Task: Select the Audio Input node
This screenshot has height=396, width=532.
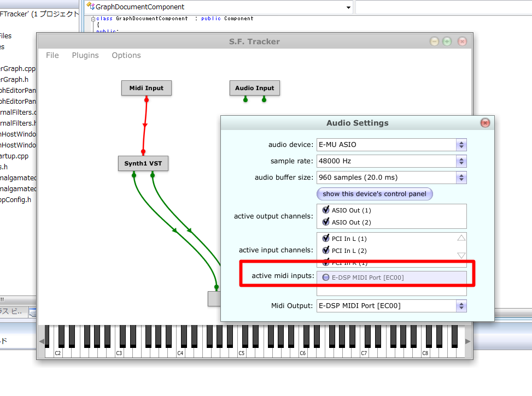Action: 254,88
